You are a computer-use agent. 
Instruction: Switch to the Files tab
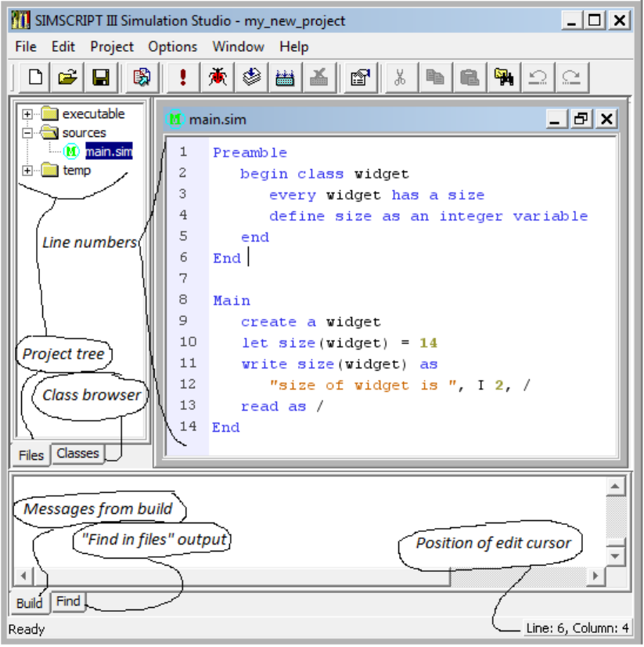click(x=31, y=455)
